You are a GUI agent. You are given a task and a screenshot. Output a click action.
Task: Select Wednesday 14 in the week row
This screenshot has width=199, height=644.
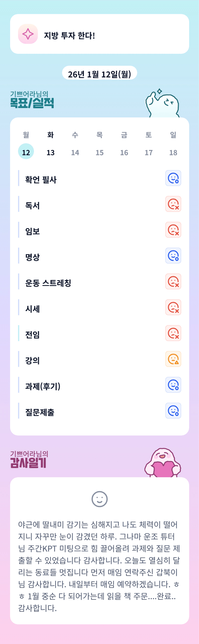click(75, 152)
